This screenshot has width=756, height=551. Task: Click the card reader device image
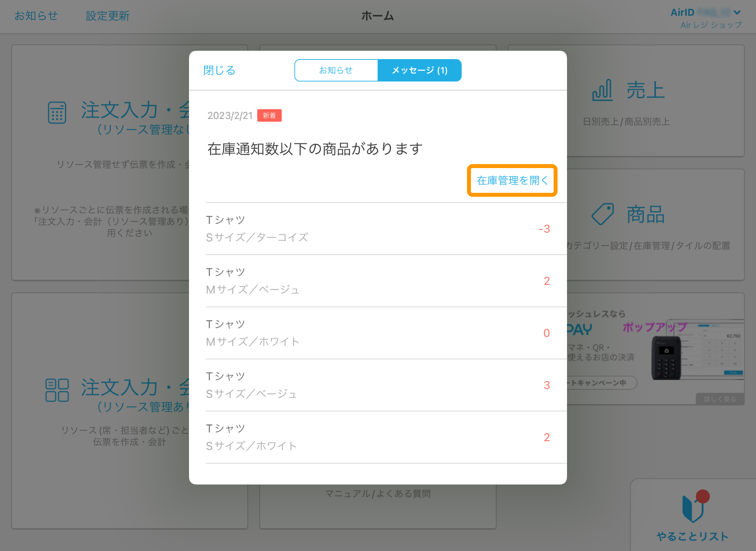coord(666,358)
